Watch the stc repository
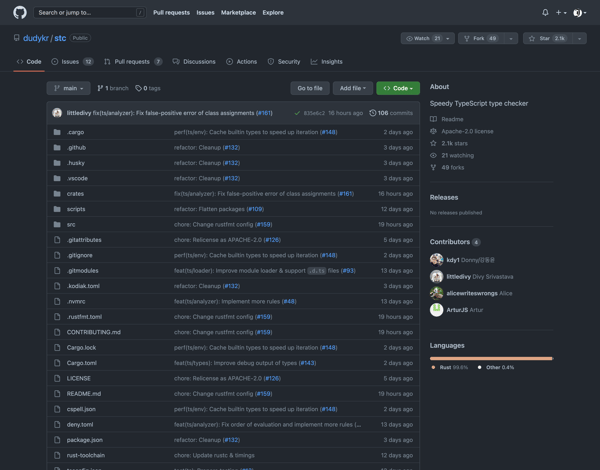The image size is (600, 470). click(427, 38)
